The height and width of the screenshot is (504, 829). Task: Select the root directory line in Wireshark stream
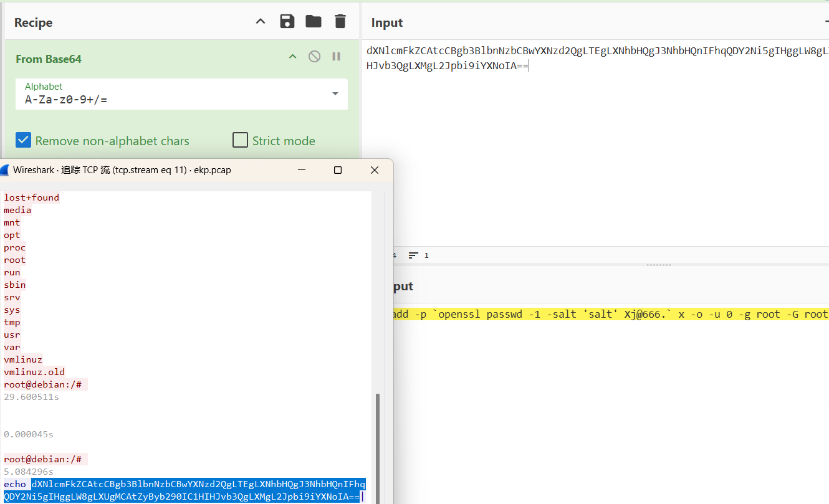[14, 260]
